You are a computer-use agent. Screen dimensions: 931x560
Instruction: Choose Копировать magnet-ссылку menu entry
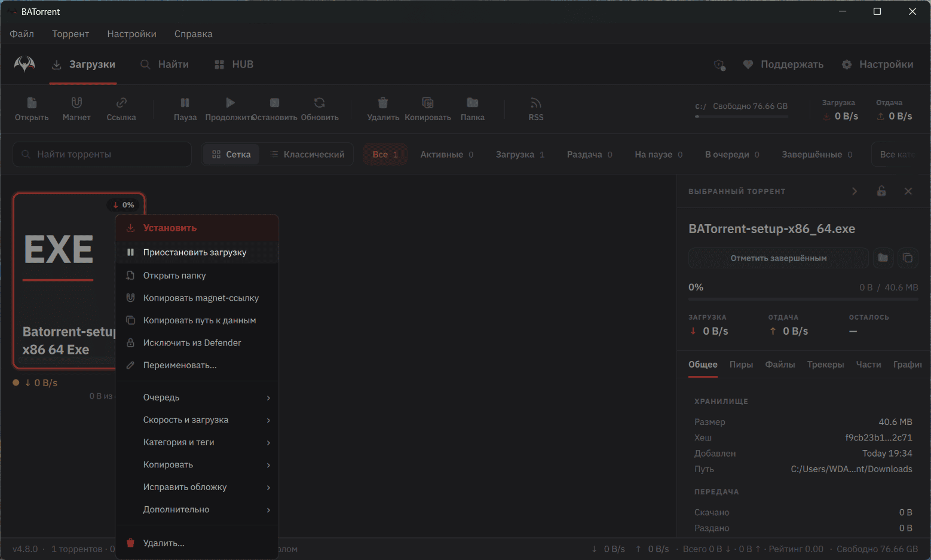tap(197, 298)
